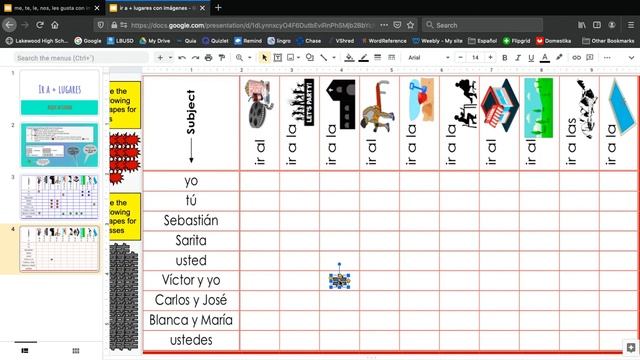Click the 'Blanca y María' subject cell
This screenshot has height=360, width=640.
(x=191, y=320)
